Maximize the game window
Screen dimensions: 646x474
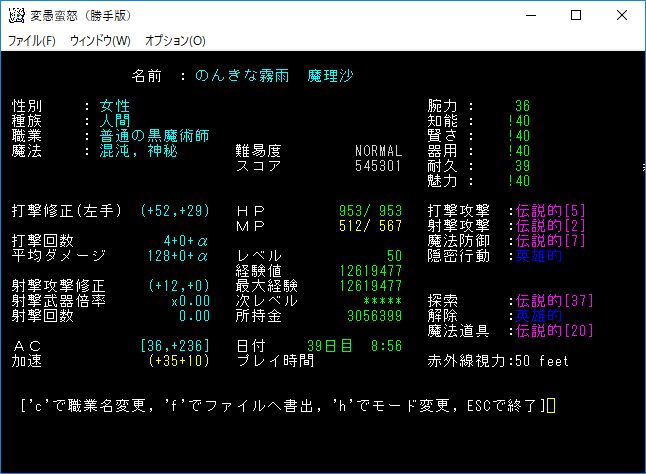coord(576,16)
